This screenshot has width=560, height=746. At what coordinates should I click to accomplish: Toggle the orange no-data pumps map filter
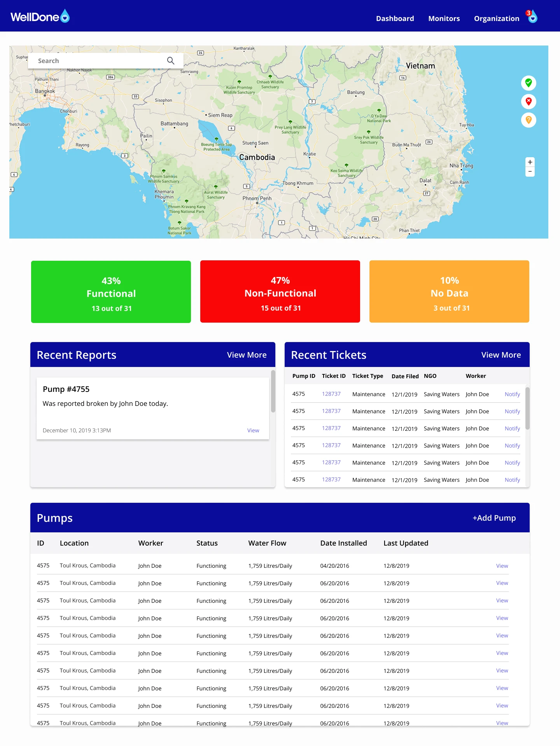(528, 120)
